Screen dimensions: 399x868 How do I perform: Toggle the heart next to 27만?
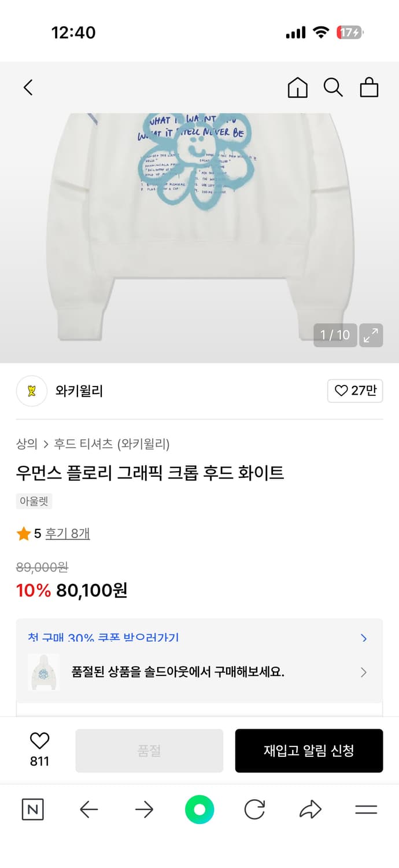[x=355, y=391]
